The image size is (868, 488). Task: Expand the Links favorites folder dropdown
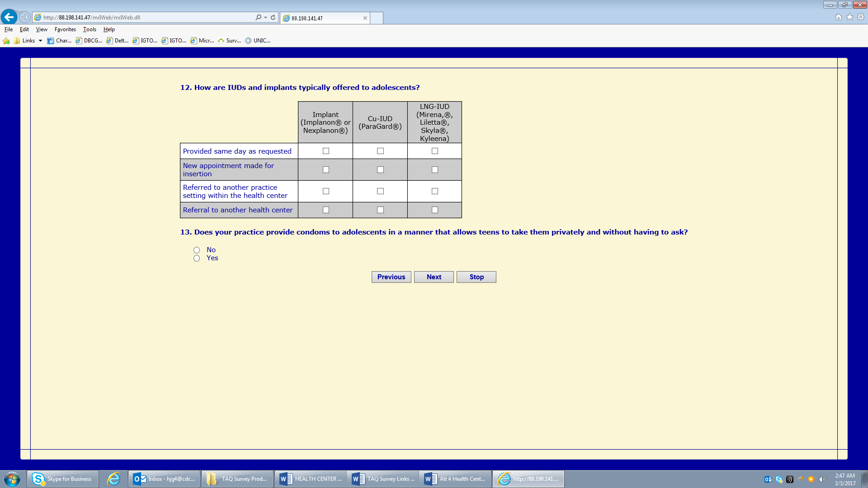(x=40, y=41)
